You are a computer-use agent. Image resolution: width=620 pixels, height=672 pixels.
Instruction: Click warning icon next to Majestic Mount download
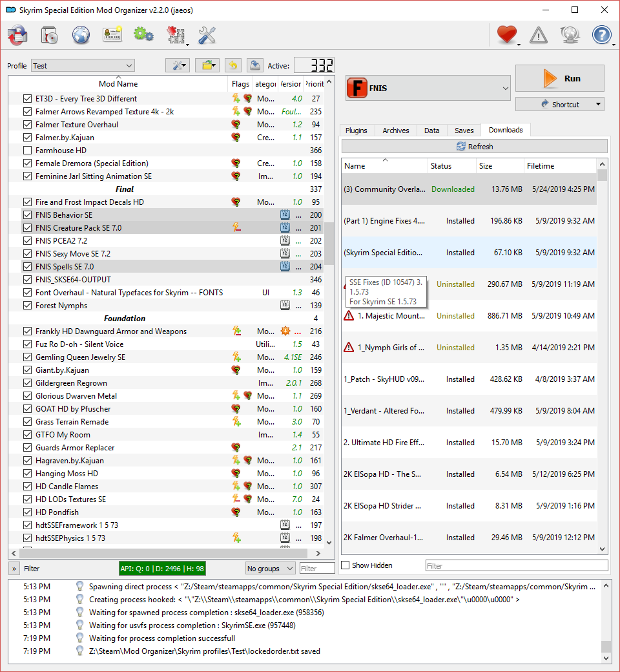click(x=349, y=316)
